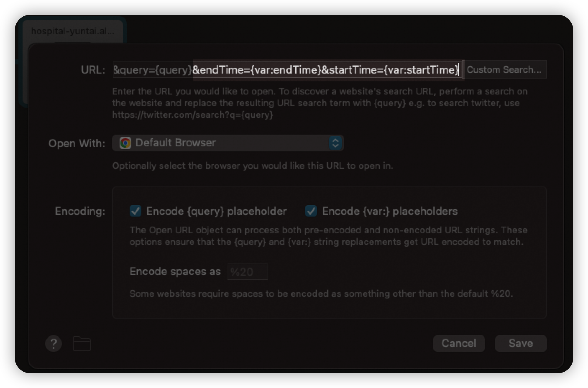Viewport: 588px width, 388px height.
Task: Click the Encoding section label
Action: (80, 211)
